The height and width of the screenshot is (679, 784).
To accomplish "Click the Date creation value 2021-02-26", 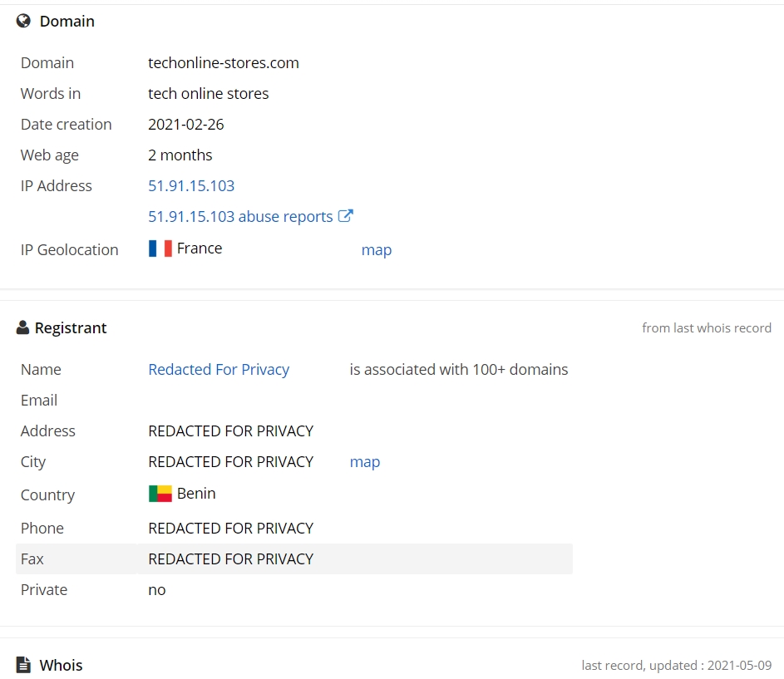I will (x=186, y=125).
